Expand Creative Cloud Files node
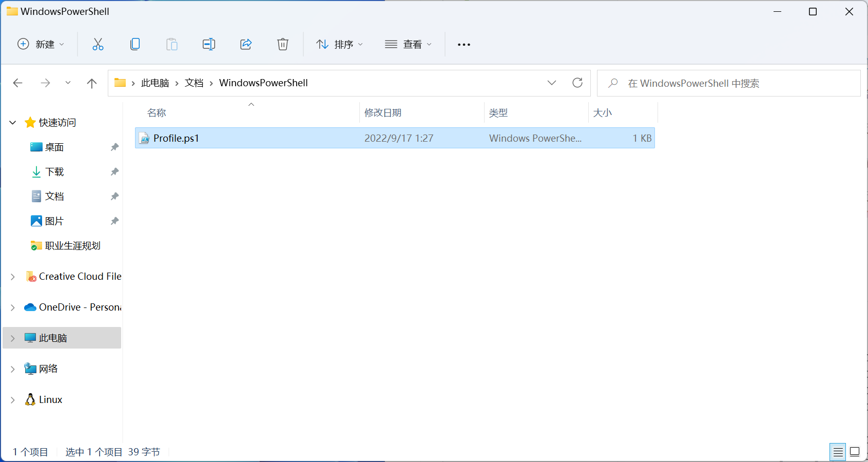This screenshot has width=868, height=462. (13, 277)
